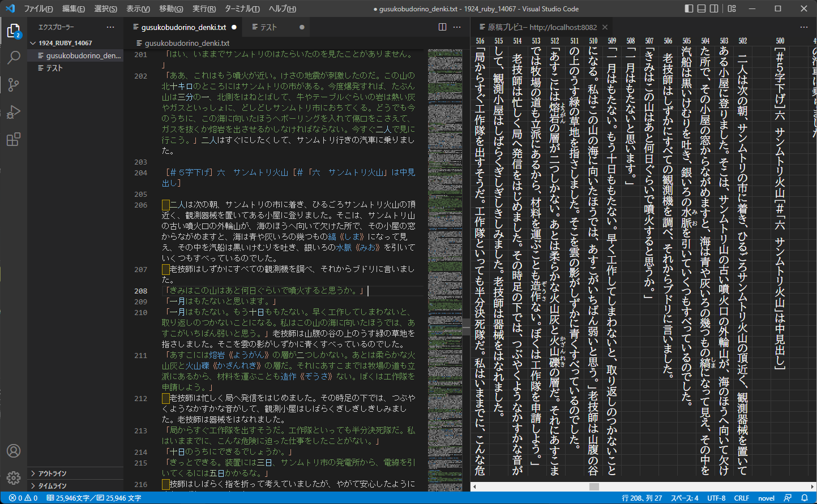Open the ターミナル(T) menu
The image size is (817, 504).
[242, 8]
